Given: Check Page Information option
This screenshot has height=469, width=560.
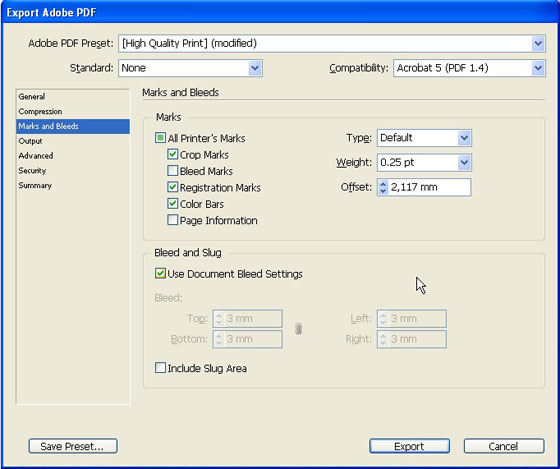Looking at the screenshot, I should coord(172,220).
